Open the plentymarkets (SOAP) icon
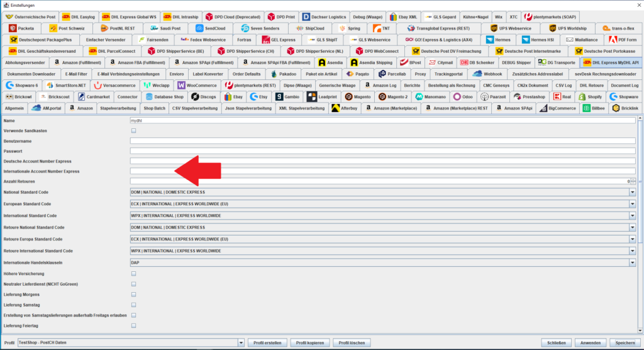644x350 pixels. 528,17
